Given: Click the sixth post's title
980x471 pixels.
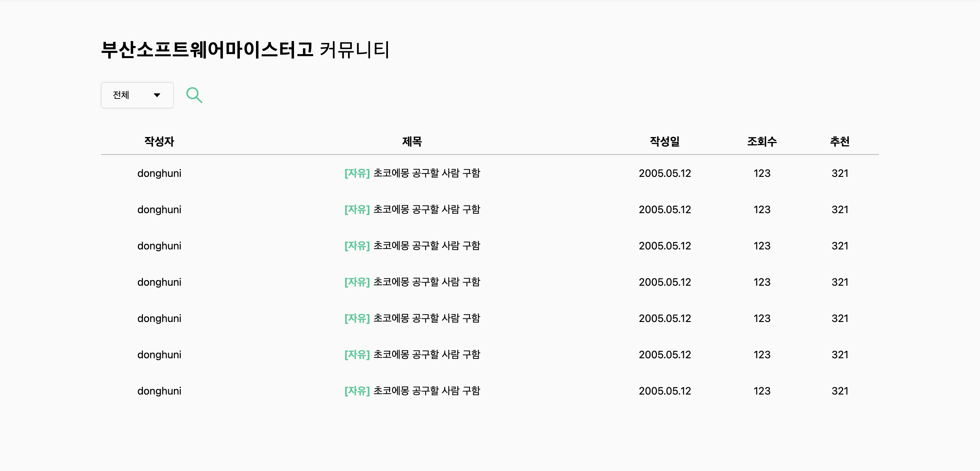Looking at the screenshot, I should point(426,355).
